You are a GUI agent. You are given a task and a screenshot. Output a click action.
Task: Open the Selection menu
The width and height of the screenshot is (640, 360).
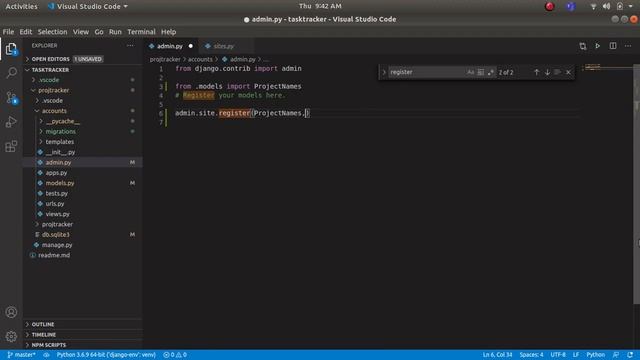point(52,32)
